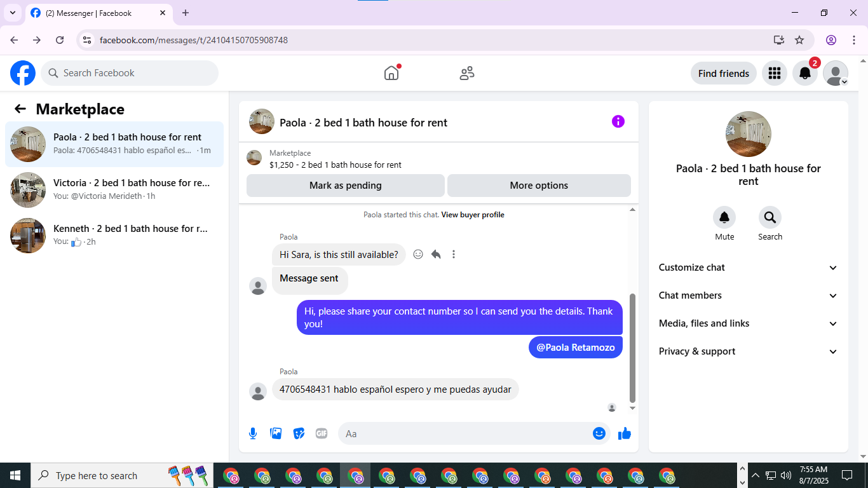Send a thumbs-up like
This screenshot has width=868, height=488.
pyautogui.click(x=625, y=433)
